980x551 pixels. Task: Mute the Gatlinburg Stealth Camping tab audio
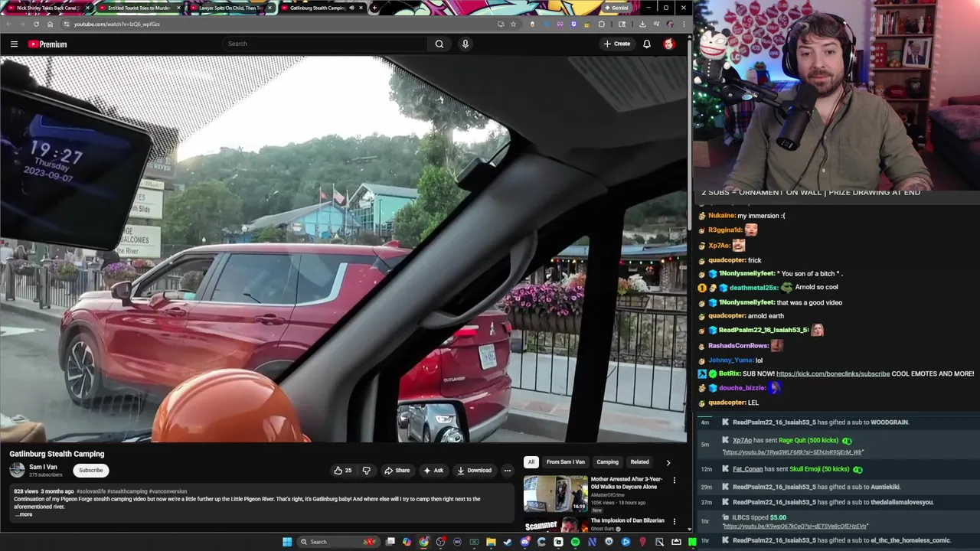point(352,8)
